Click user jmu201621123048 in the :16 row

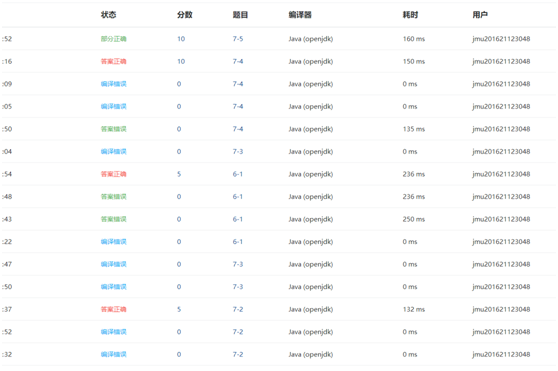tap(501, 61)
